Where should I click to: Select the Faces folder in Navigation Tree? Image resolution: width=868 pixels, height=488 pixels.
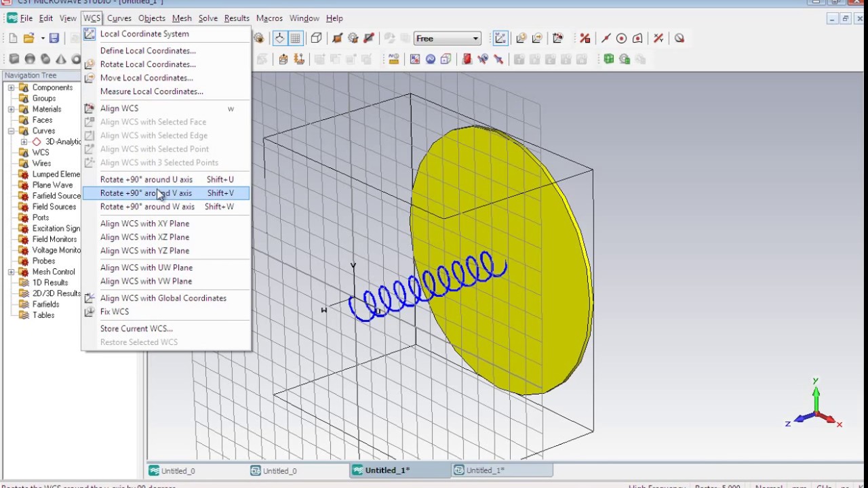[x=42, y=120]
